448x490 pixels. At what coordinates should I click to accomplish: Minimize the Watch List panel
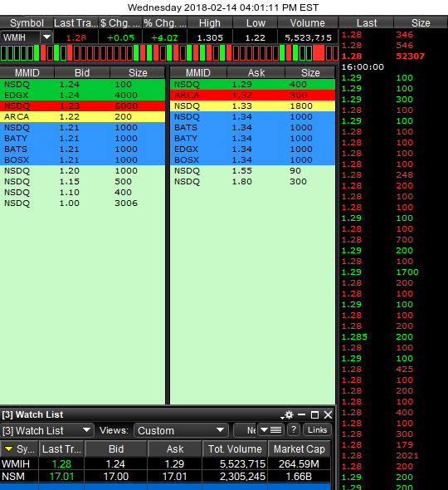click(x=302, y=414)
